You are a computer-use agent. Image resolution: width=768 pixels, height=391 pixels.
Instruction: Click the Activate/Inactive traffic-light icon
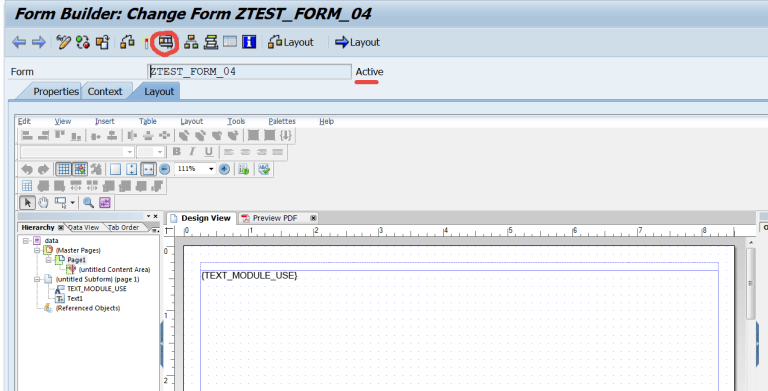pyautogui.click(x=83, y=42)
